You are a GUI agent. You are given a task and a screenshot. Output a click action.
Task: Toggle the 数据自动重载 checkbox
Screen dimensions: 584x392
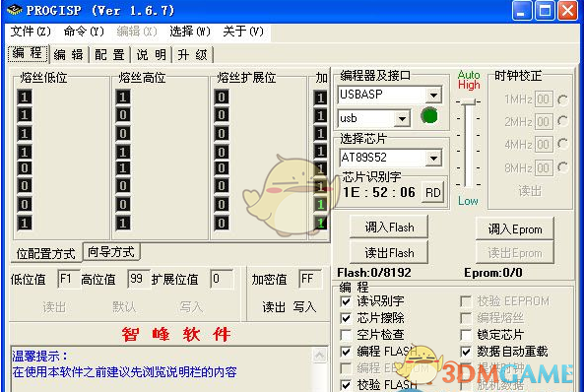(x=466, y=352)
